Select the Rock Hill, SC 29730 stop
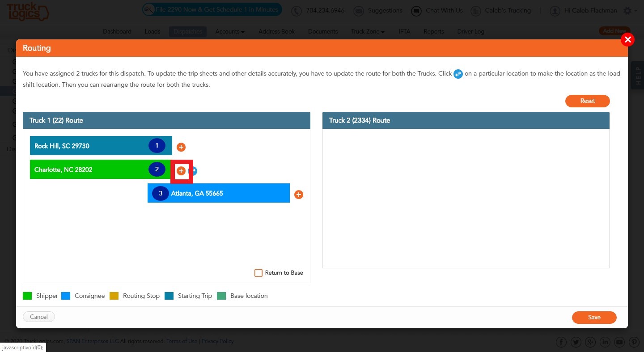This screenshot has height=352, width=644. (x=101, y=146)
